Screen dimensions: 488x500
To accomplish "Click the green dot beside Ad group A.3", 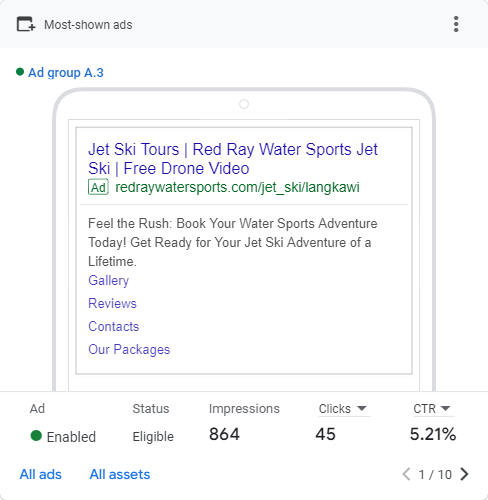I will [20, 72].
